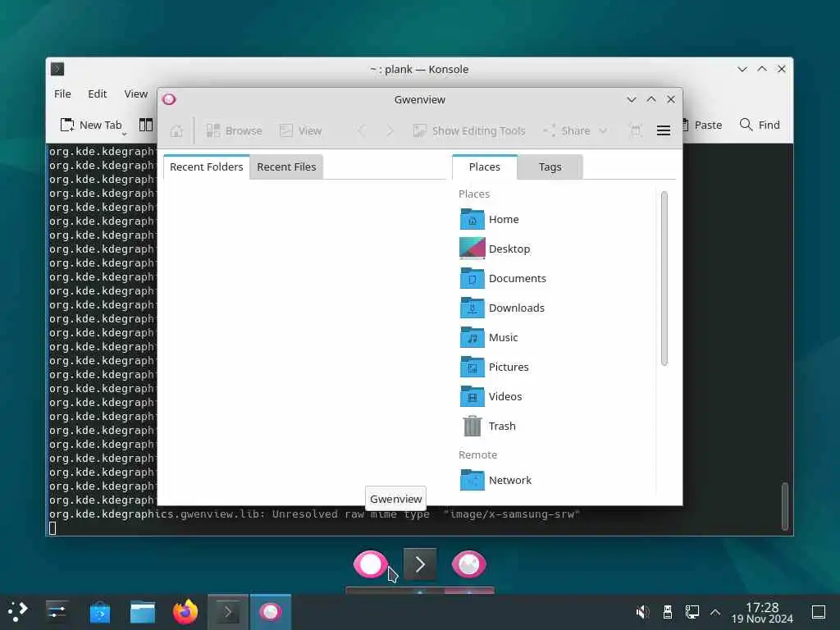Image resolution: width=840 pixels, height=630 pixels.
Task: Select the Places tab
Action: point(485,167)
